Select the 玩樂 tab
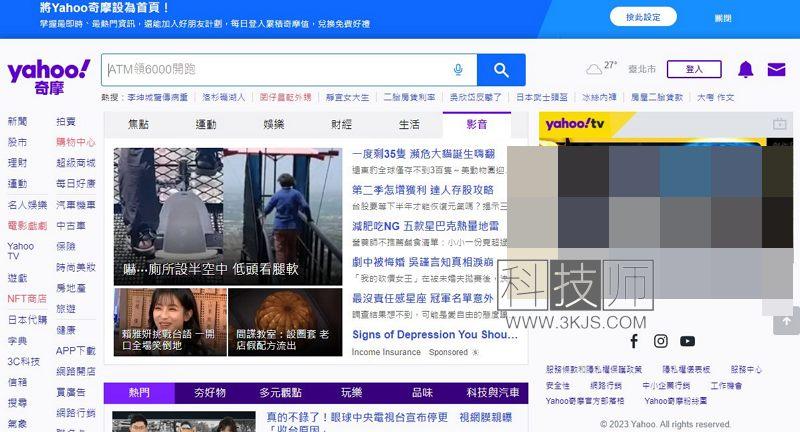 point(352,393)
